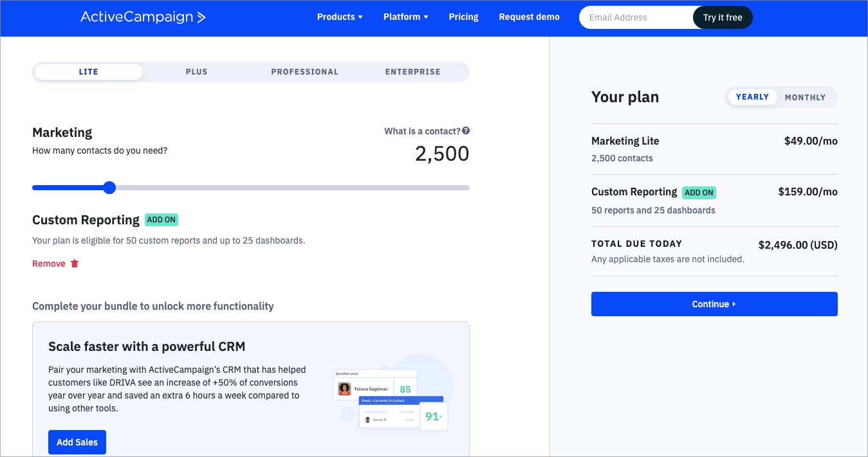Click the ADD ON badge beside Custom Reporting
868x457 pixels.
coord(162,220)
